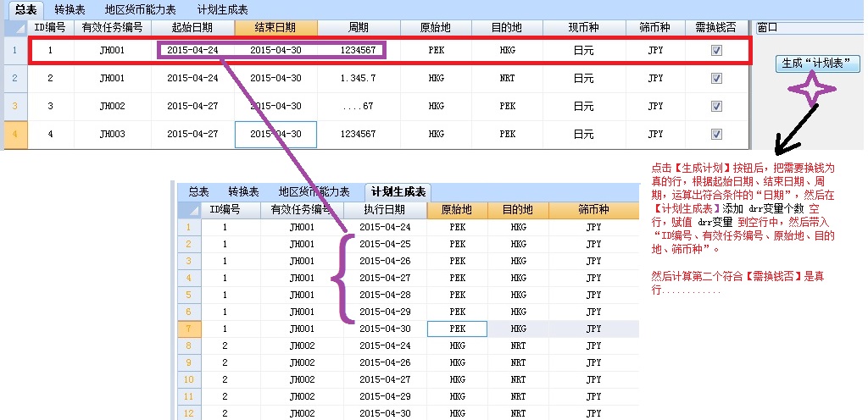Toggle 需换钱否 checkbox in the JH002 row of 总表
This screenshot has width=868, height=420.
pyautogui.click(x=716, y=106)
